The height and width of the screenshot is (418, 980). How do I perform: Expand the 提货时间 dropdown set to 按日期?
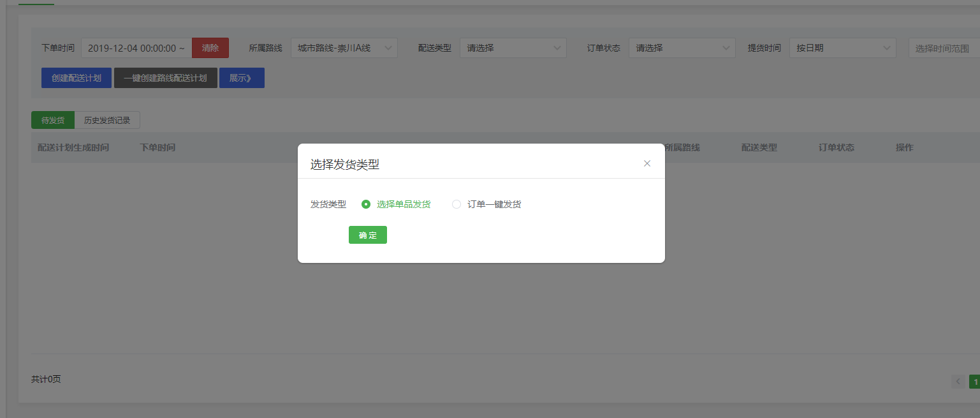coord(842,48)
